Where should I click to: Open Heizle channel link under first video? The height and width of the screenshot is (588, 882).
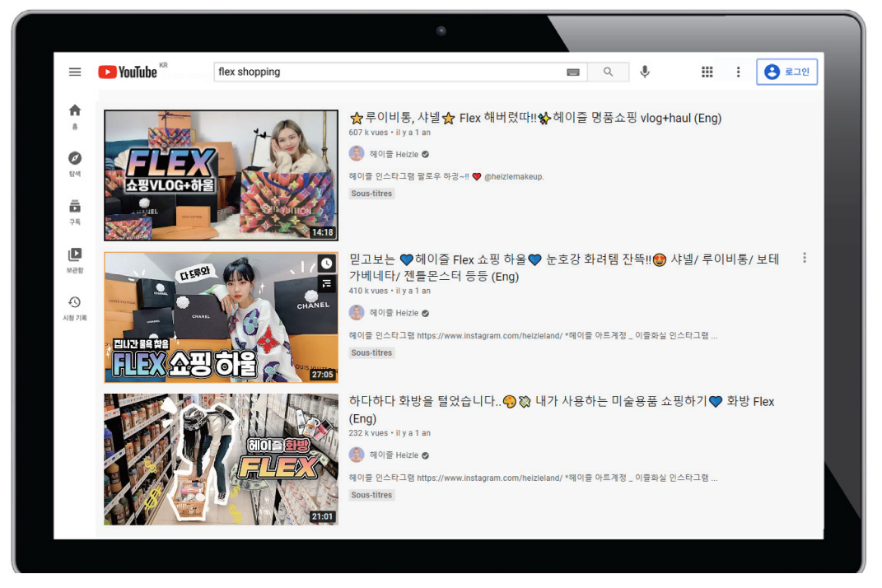coord(394,154)
